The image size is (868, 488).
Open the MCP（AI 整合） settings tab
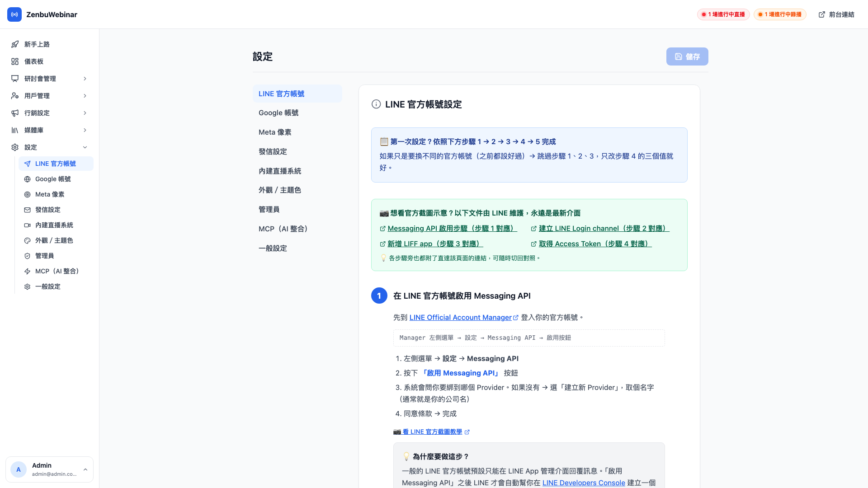[x=297, y=229]
